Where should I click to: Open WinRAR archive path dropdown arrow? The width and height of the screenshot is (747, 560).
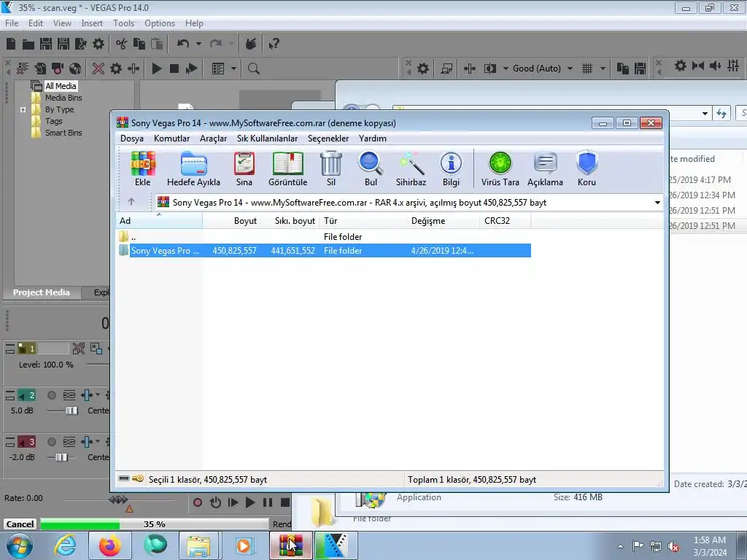[x=657, y=203]
